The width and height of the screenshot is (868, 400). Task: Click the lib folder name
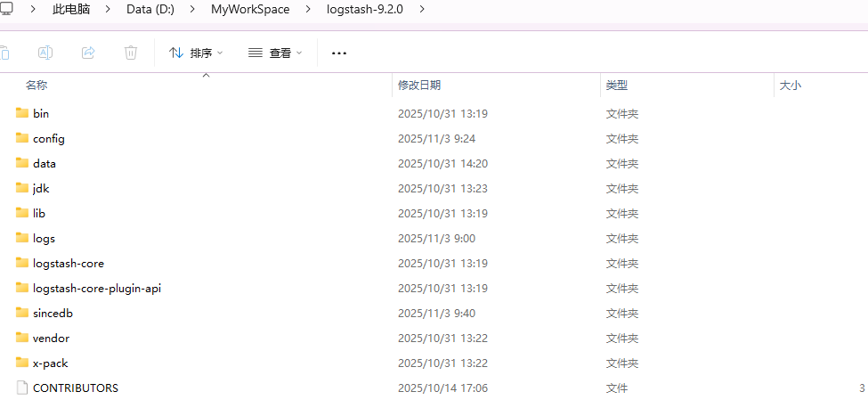point(39,213)
